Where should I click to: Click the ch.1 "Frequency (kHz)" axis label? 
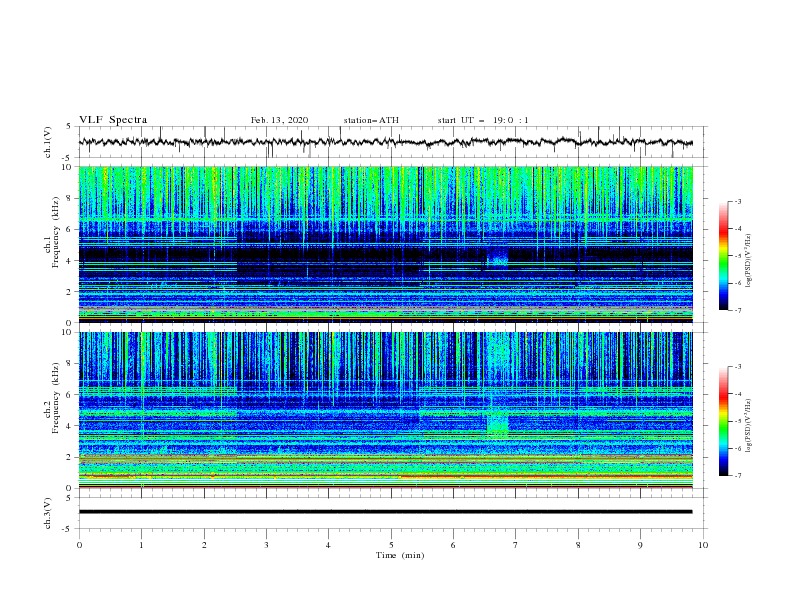click(x=56, y=233)
